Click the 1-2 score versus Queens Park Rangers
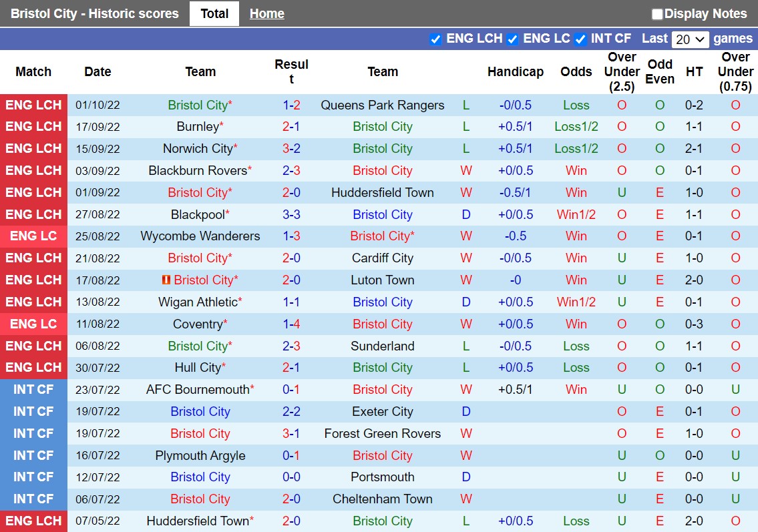The width and height of the screenshot is (758, 532). click(291, 105)
